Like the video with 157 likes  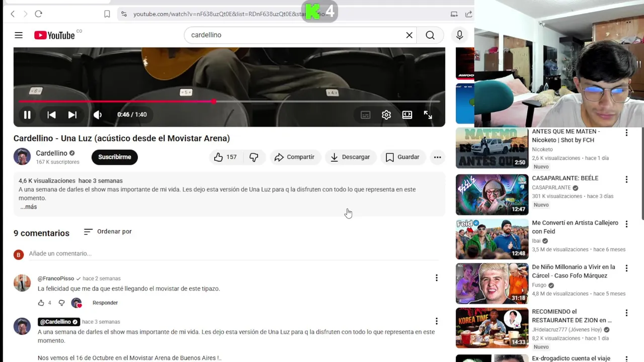(225, 157)
